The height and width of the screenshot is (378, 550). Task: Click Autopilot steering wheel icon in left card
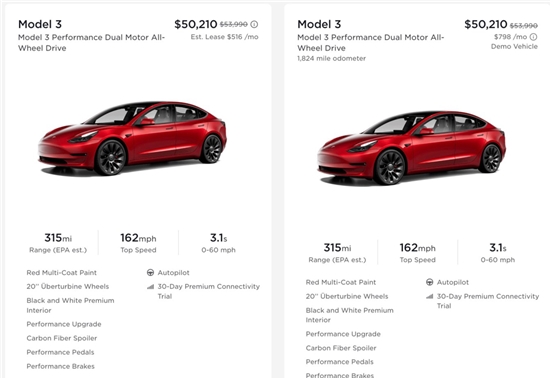pyautogui.click(x=150, y=272)
